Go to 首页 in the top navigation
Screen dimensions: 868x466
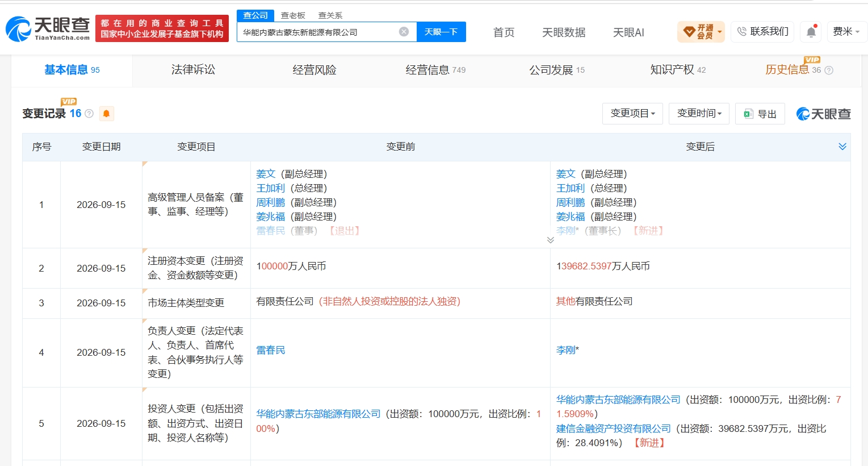(504, 32)
